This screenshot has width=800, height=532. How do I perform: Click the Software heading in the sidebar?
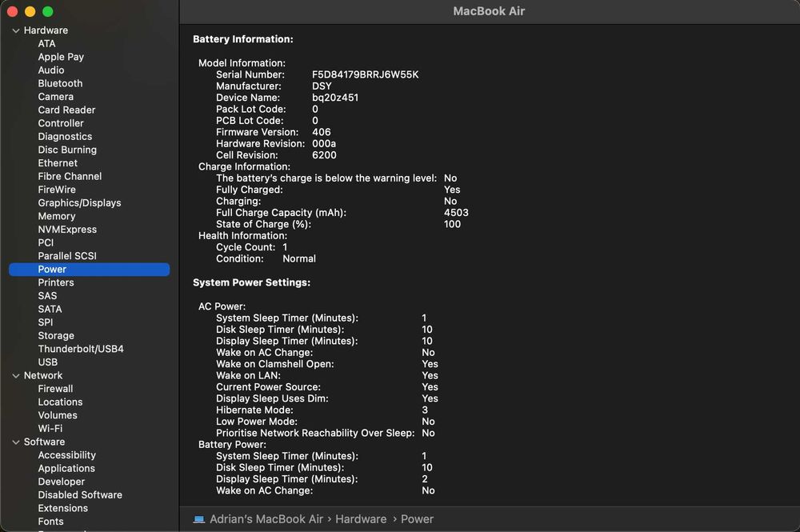[x=44, y=442]
